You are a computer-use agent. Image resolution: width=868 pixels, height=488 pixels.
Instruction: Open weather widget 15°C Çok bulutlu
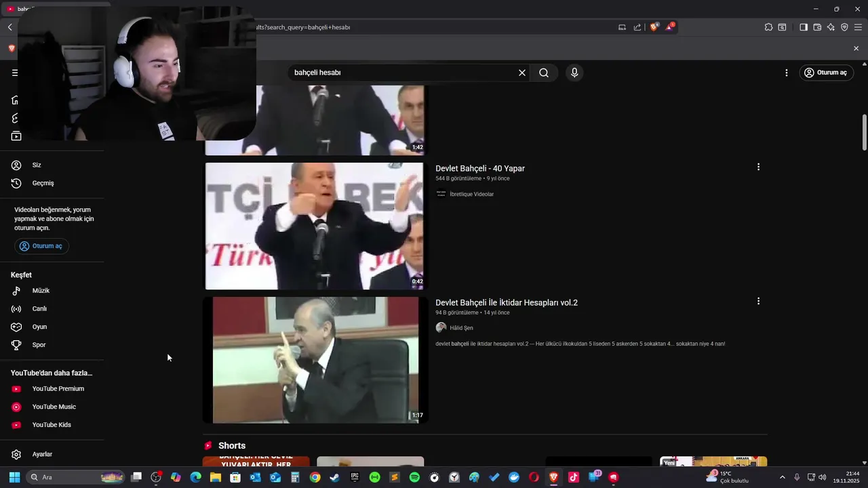728,477
